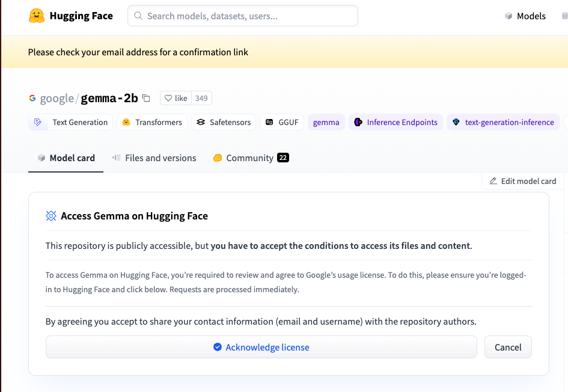The image size is (568, 392).
Task: Click the Access Gemma gated icon
Action: 51,216
